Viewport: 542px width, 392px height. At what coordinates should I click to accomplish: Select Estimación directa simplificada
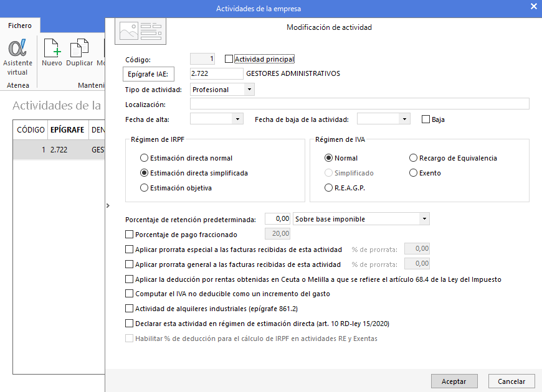pos(144,173)
